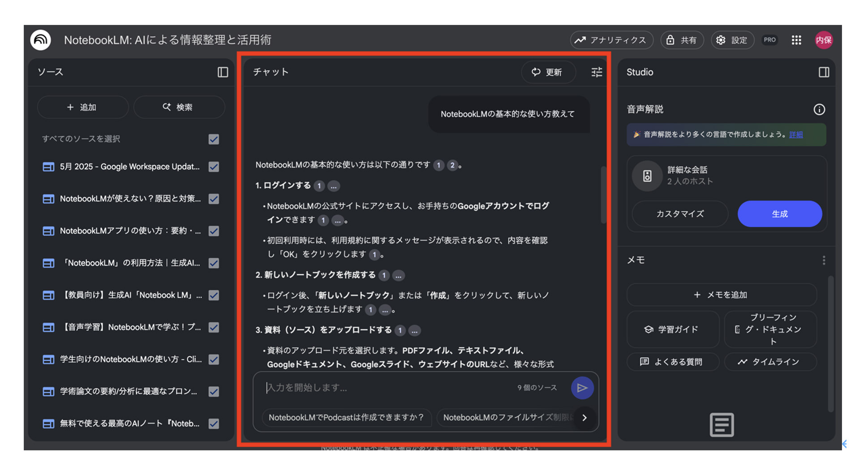Uncheck the 無料で使える最高のAIノート source
The width and height of the screenshot is (868, 476).
214,424
